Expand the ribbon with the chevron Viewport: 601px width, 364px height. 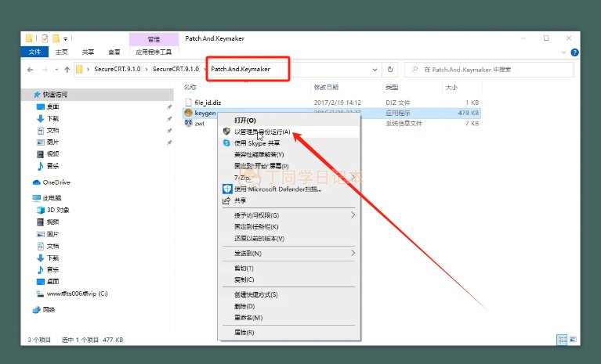point(563,52)
